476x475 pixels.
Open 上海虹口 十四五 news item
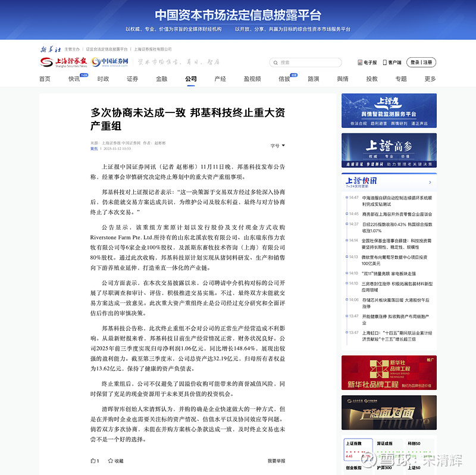pos(397,336)
